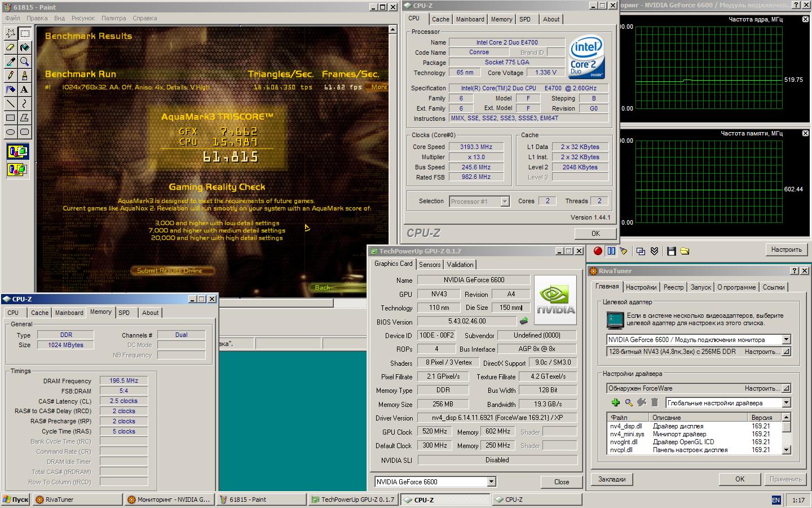812x508 pixels.
Task: Choose the Polygon shape tool in Paint
Action: [x=25, y=119]
